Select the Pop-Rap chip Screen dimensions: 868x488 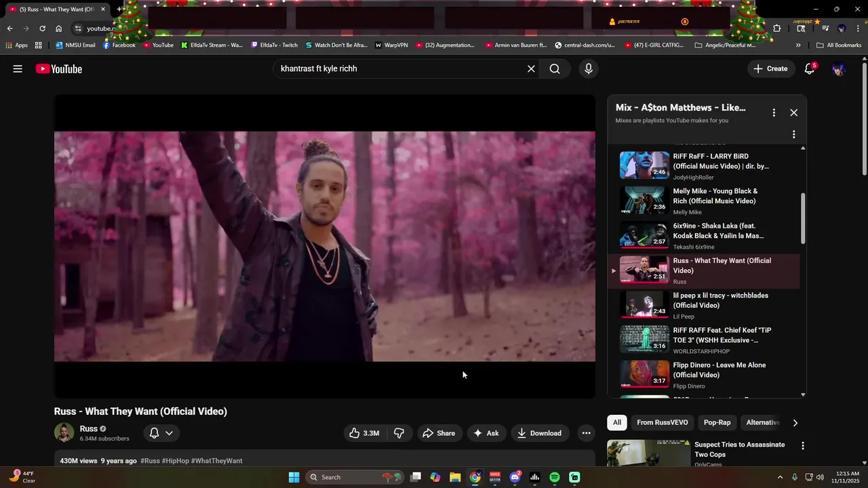[717, 422]
